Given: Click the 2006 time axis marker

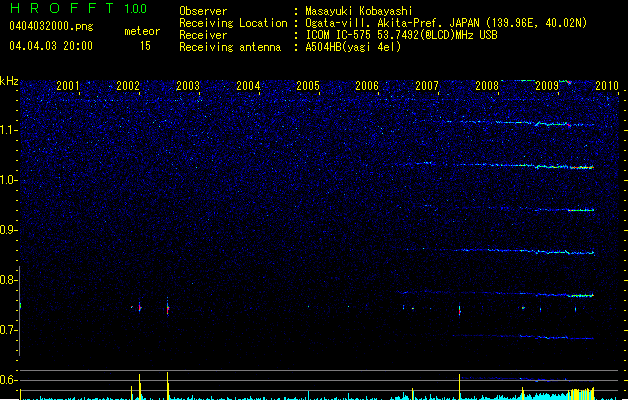Looking at the screenshot, I should (367, 86).
